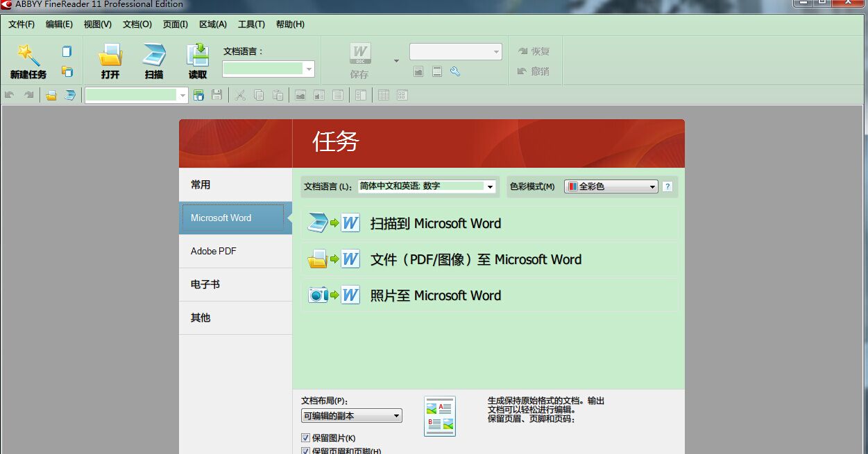The image size is (868, 454).
Task: Select the 电子书 task category
Action: click(x=235, y=284)
